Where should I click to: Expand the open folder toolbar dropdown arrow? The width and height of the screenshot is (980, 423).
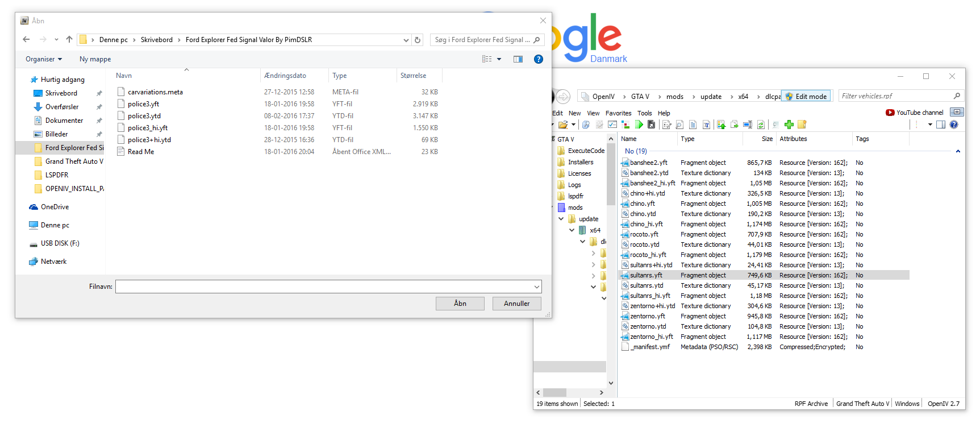(574, 125)
